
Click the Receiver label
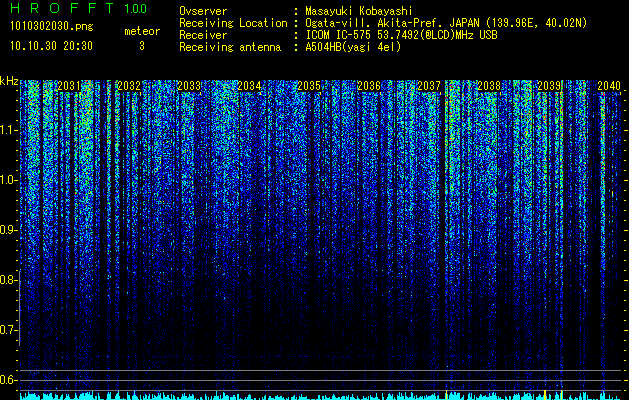[x=203, y=35]
